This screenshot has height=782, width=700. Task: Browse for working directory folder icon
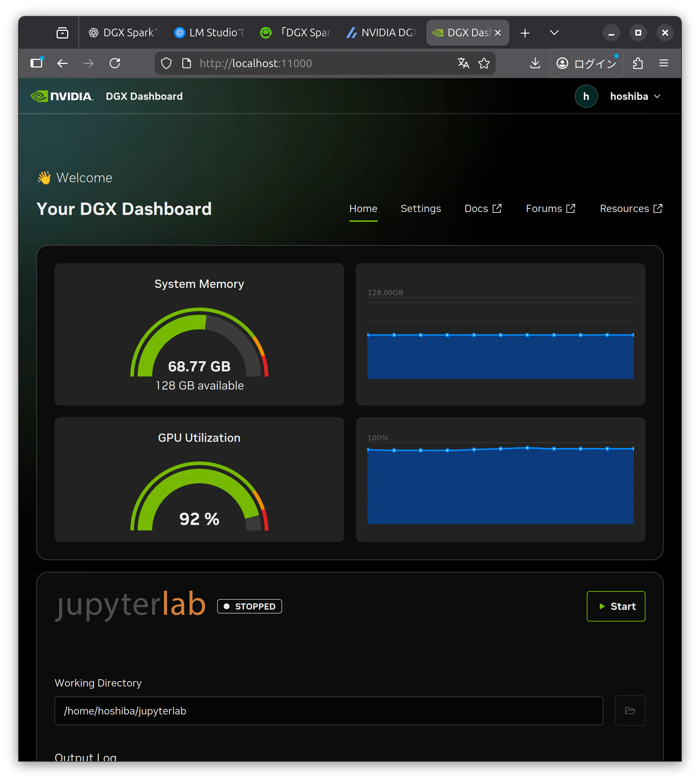pyautogui.click(x=630, y=710)
